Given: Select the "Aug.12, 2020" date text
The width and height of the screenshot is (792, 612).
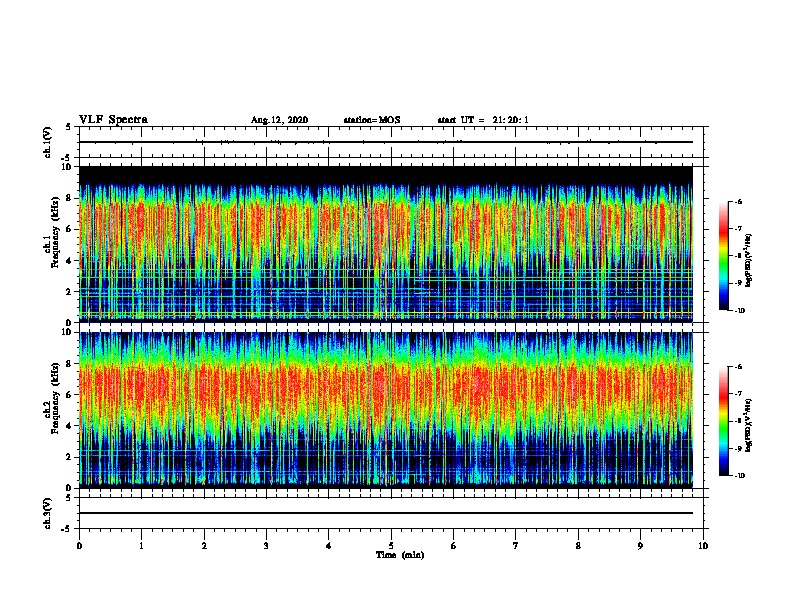Looking at the screenshot, I should [279, 120].
